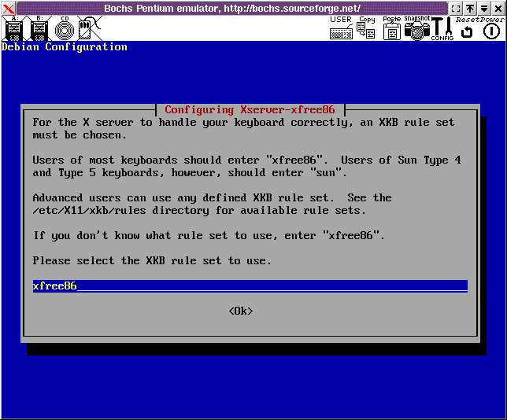Toggle the floppy drive B: icon
Viewport: 507px width, 420px height.
(38, 29)
